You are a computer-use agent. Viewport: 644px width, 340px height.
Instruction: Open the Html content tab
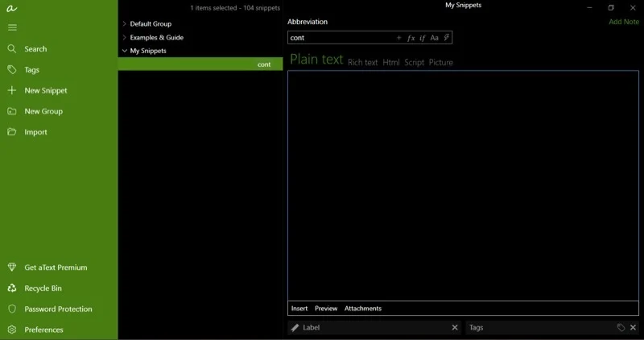coord(390,62)
